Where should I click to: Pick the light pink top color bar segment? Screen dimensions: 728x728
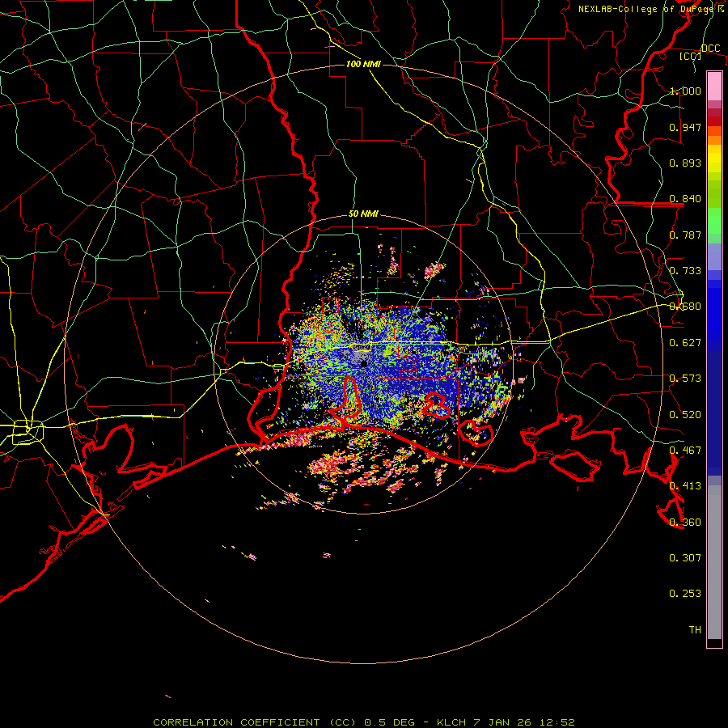[x=714, y=86]
